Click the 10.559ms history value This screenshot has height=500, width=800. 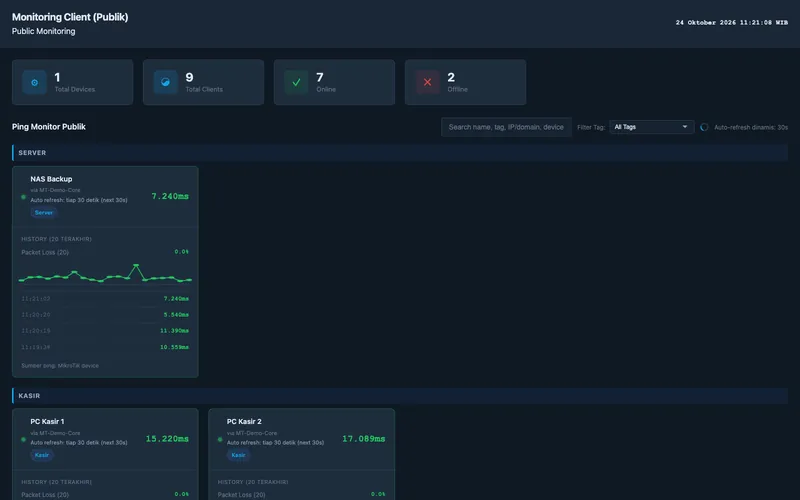(x=174, y=347)
